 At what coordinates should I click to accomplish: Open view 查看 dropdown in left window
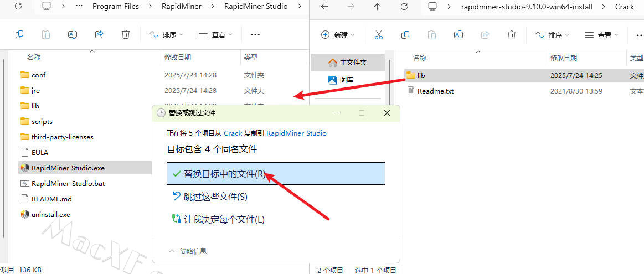[x=215, y=34]
